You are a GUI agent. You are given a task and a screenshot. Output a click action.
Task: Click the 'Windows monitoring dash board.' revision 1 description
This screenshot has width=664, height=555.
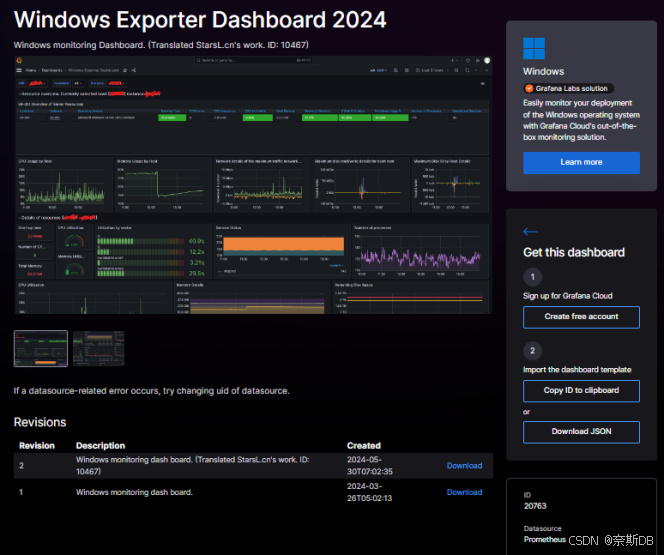coord(134,492)
